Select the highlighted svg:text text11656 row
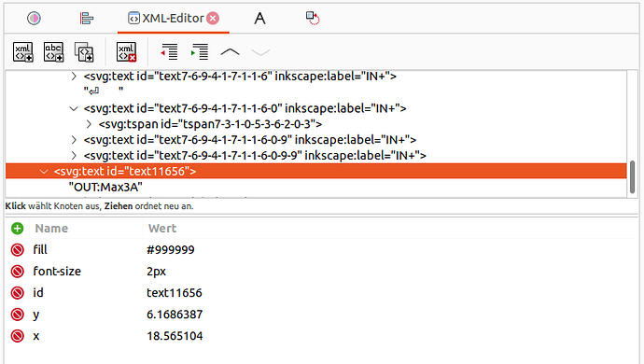The height and width of the screenshot is (364, 644). click(316, 171)
